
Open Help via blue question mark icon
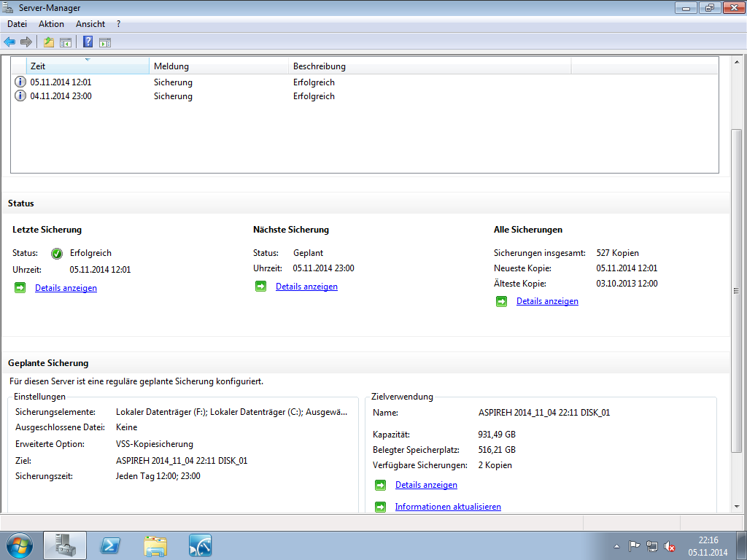(x=88, y=42)
